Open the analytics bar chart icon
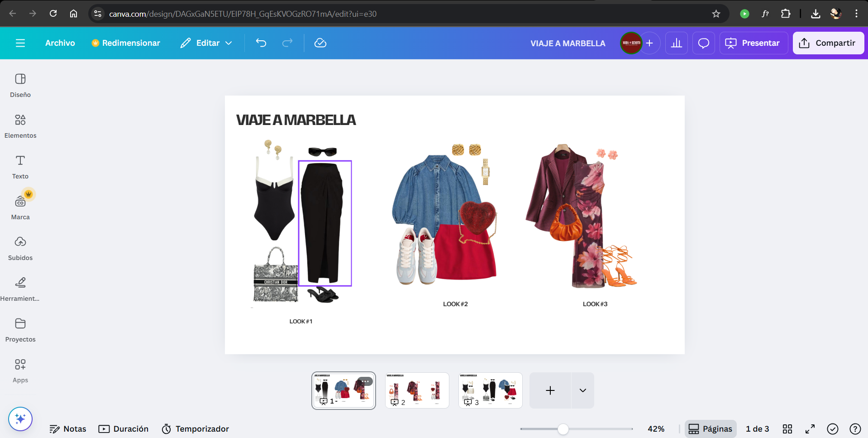 [677, 43]
